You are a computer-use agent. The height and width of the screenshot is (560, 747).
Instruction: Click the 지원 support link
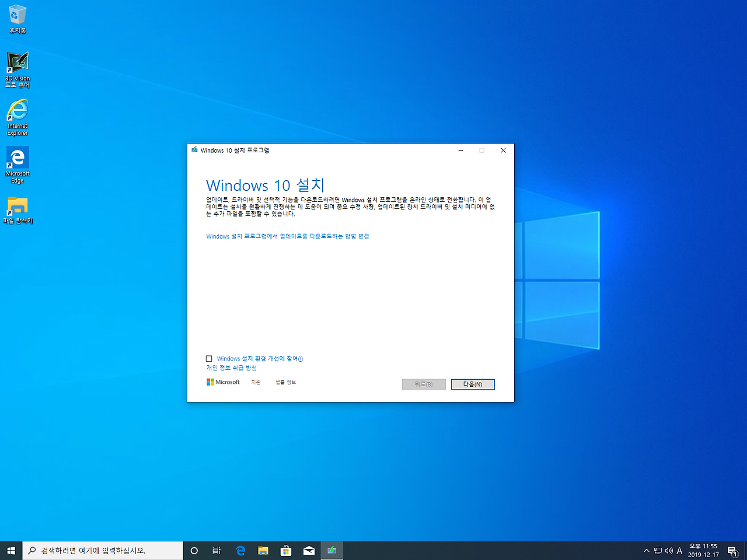tap(256, 382)
